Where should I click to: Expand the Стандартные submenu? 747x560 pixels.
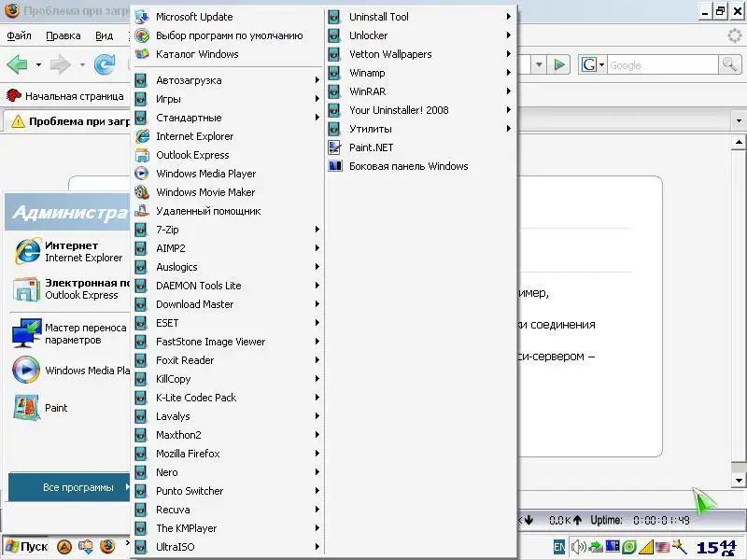[228, 118]
